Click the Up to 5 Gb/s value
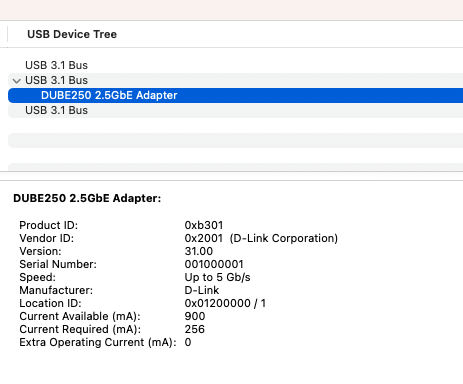This screenshot has height=384, width=463. pos(217,277)
